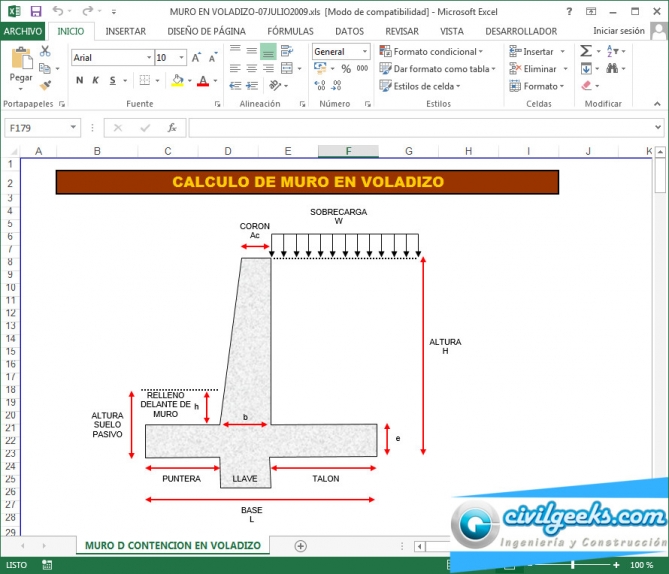This screenshot has width=669, height=574.
Task: Add a new sheet with plus icon
Action: pos(300,546)
